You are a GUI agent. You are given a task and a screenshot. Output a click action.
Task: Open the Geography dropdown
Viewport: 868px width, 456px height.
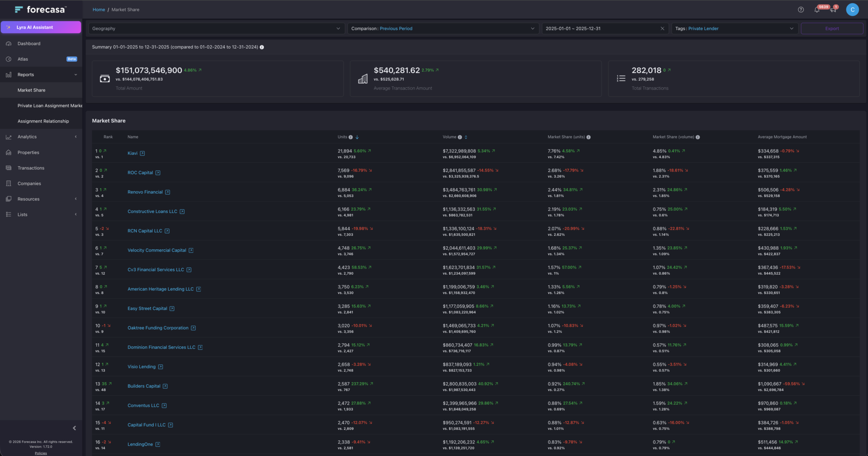pos(216,28)
